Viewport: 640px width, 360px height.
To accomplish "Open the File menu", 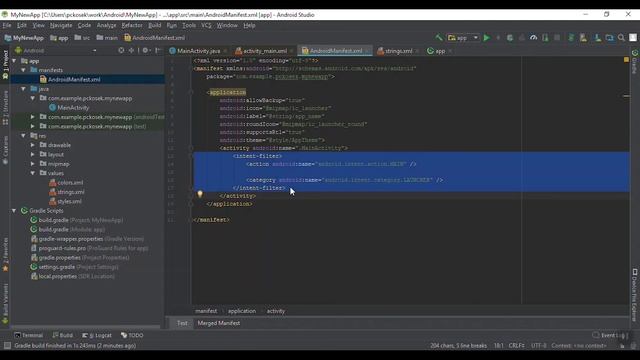I will click(7, 25).
